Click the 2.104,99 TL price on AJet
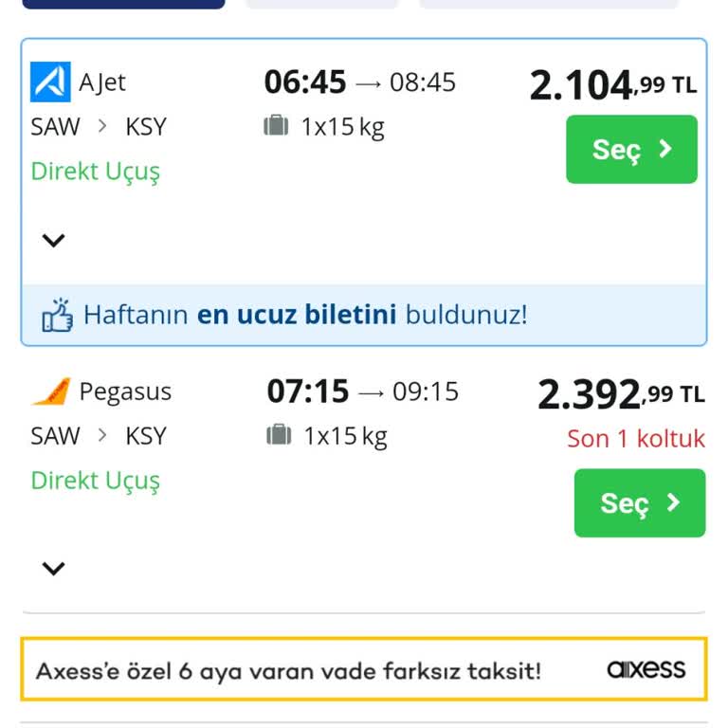The height and width of the screenshot is (728, 728). point(612,86)
